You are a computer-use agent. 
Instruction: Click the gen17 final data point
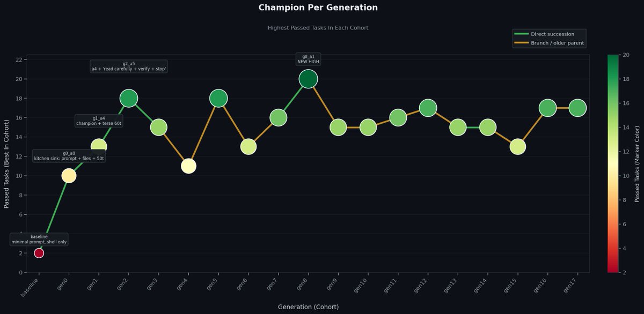577,108
